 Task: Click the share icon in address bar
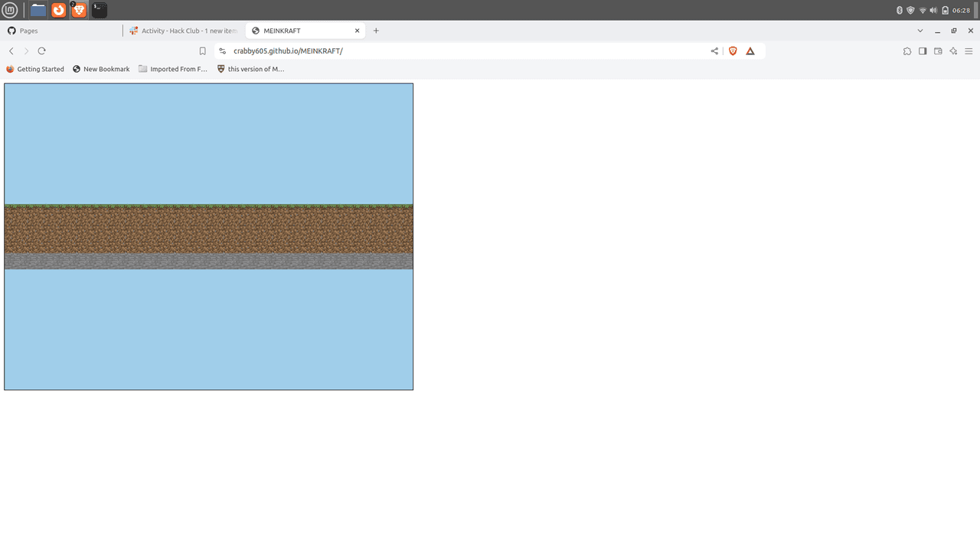[714, 51]
